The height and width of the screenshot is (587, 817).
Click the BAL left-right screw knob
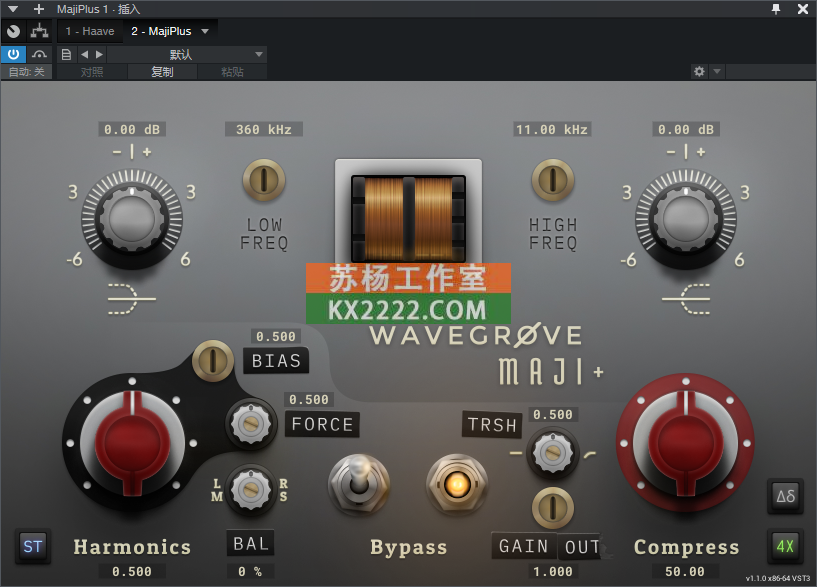coord(251,489)
